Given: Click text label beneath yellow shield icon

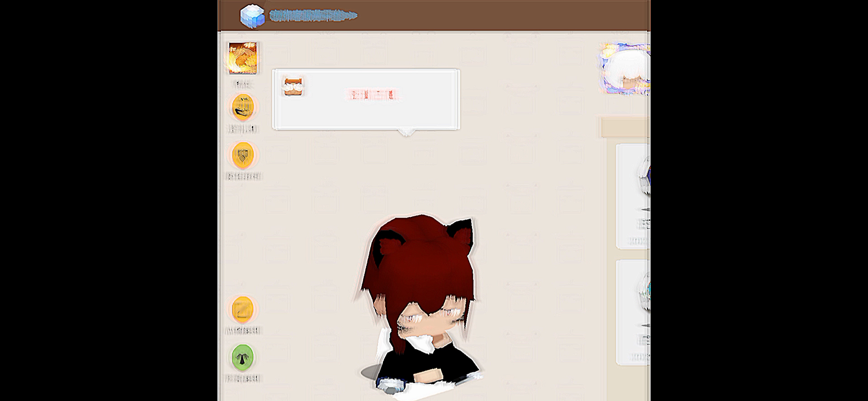Looking at the screenshot, I should 243,176.
